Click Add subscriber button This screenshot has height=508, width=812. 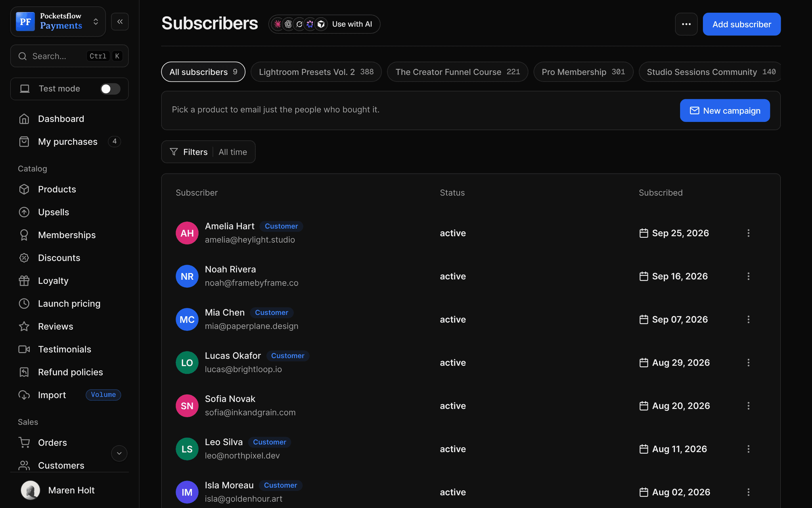(741, 24)
